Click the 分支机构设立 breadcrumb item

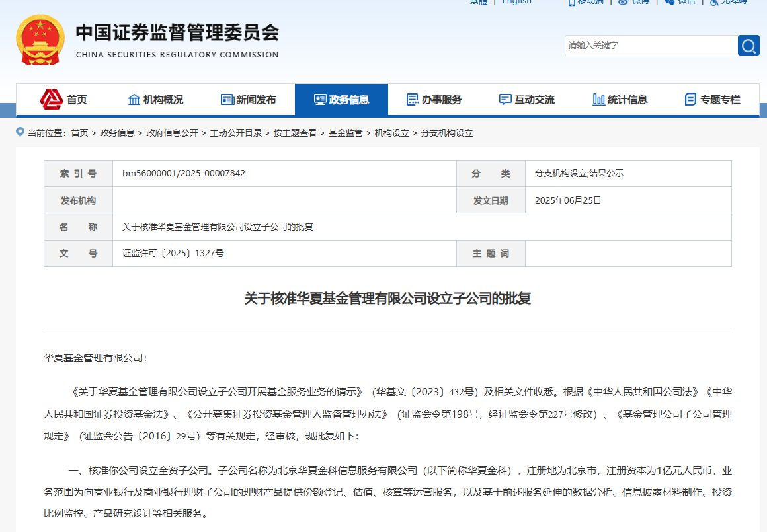pyautogui.click(x=447, y=133)
